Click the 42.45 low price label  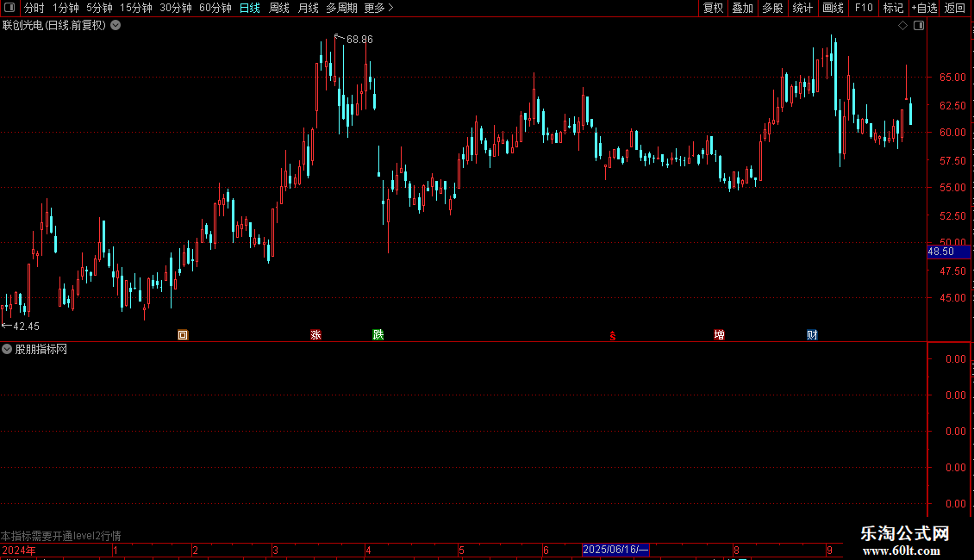tap(26, 327)
